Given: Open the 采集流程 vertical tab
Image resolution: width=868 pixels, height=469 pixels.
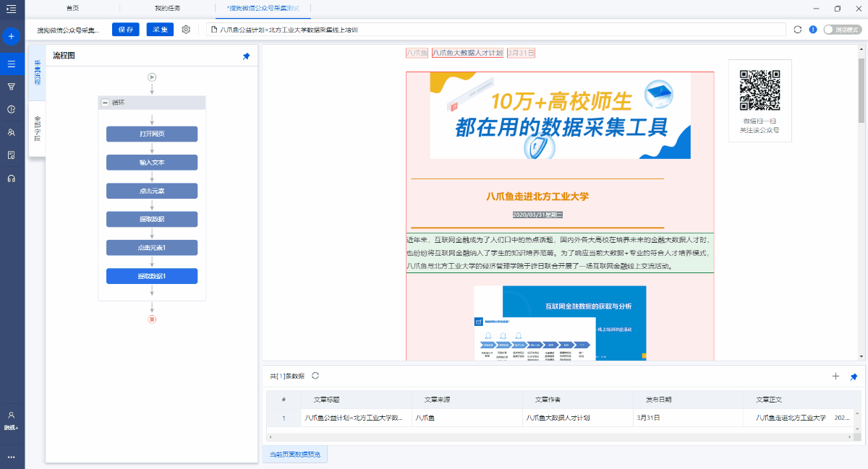Looking at the screenshot, I should (37, 73).
